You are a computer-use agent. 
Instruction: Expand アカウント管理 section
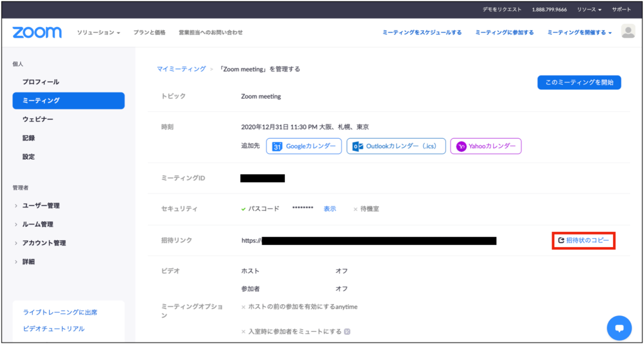(44, 243)
